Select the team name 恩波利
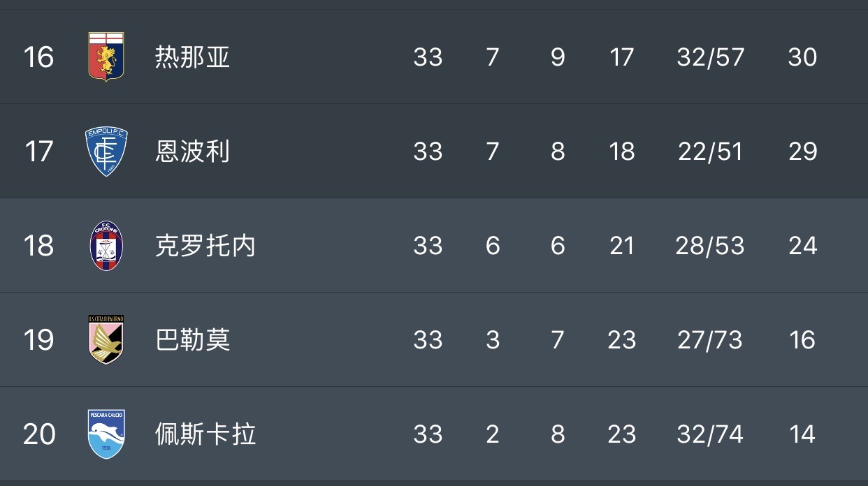868x486 pixels. [192, 152]
